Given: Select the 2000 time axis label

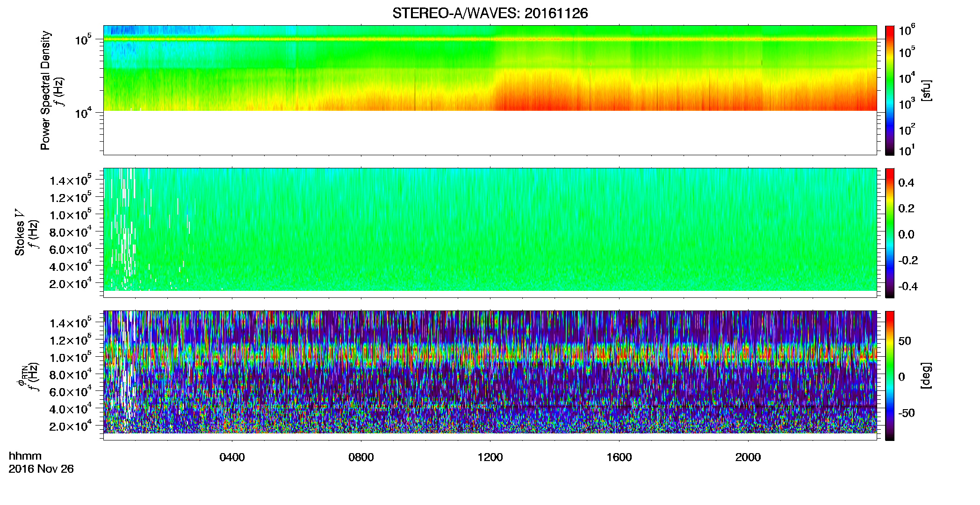Looking at the screenshot, I should tap(748, 457).
